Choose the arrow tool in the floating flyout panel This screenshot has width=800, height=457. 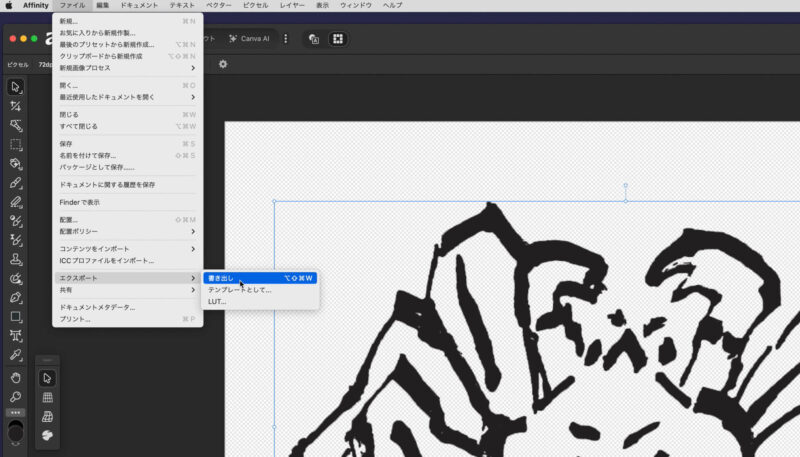click(47, 378)
